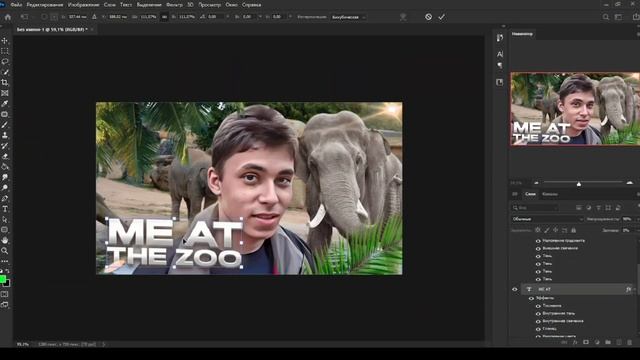Screen dimensions: 640x360
Task: Open the Фильтр menu
Action: pyautogui.click(x=174, y=5)
